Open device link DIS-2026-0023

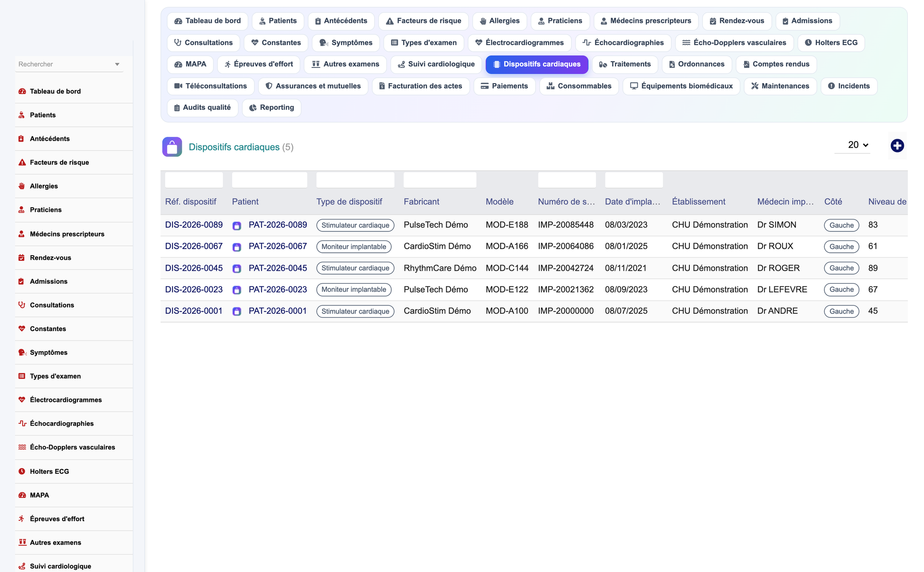194,289
